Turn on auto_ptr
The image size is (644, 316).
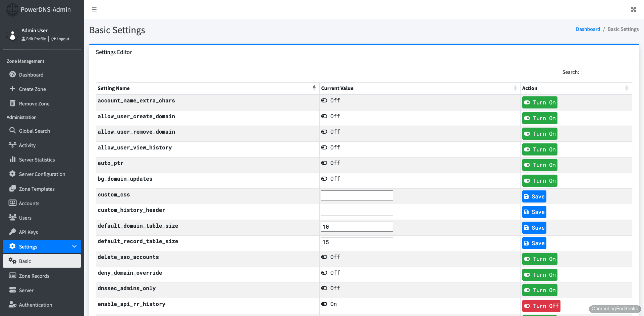click(539, 165)
